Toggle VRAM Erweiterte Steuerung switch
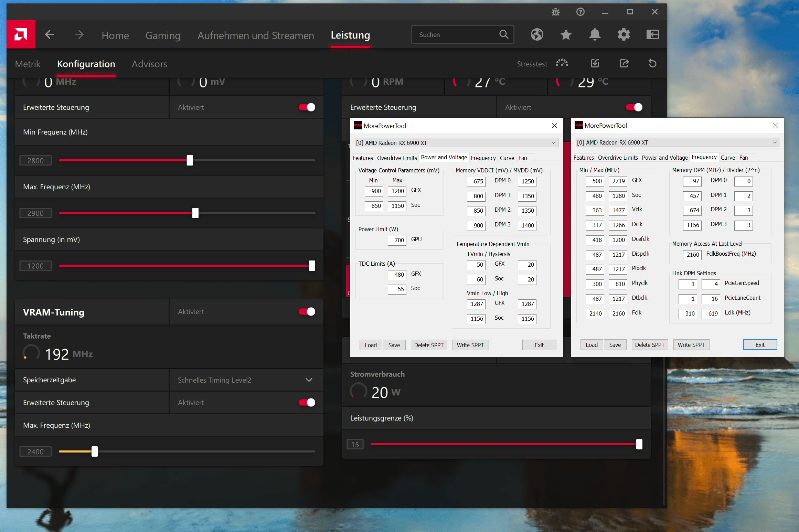Screen dimensions: 799x532 click(x=307, y=403)
